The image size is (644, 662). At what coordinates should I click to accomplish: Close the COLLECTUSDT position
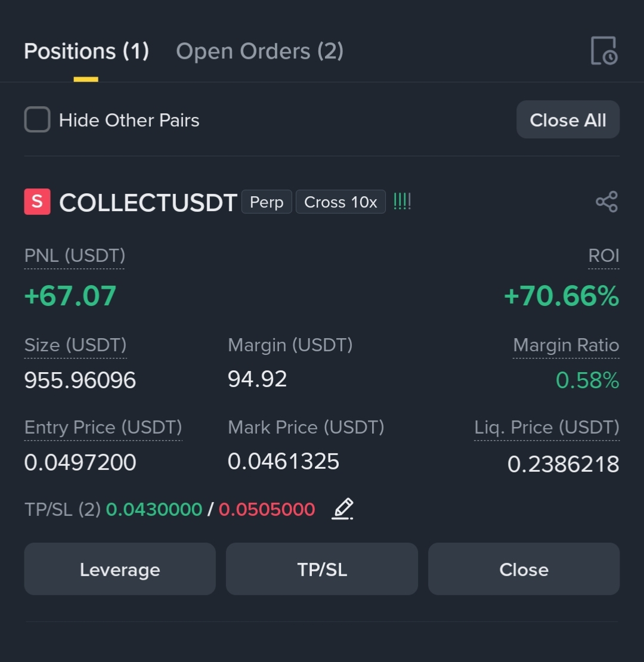[524, 569]
